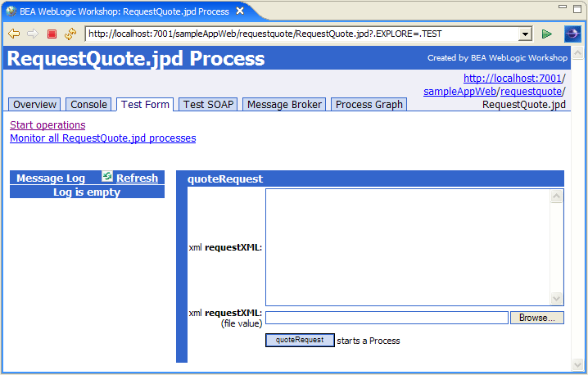This screenshot has width=588, height=375.
Task: Click the '(file value)' label
Action: (x=242, y=323)
